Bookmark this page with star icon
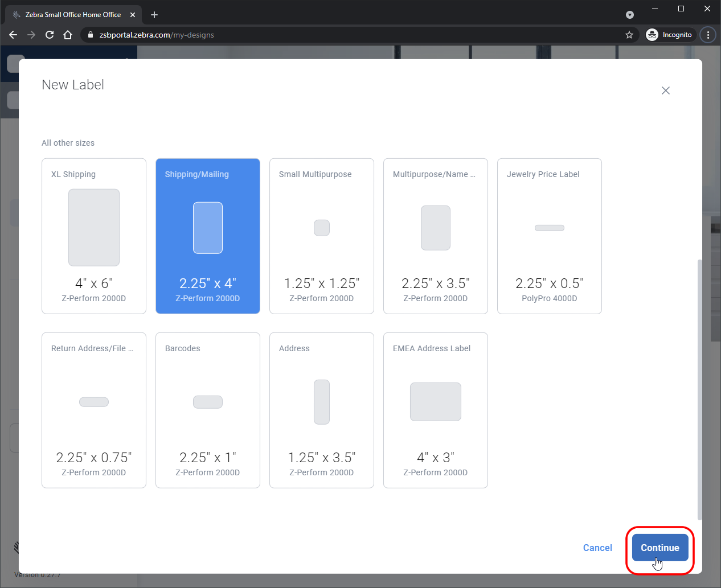Image resolution: width=721 pixels, height=588 pixels. (x=629, y=35)
